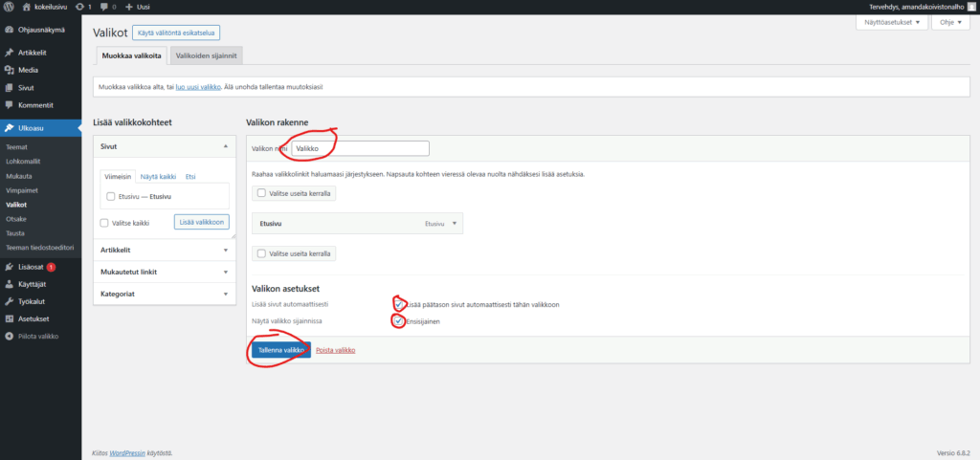Switch to Valikoiden sijainnit tab

click(x=207, y=55)
